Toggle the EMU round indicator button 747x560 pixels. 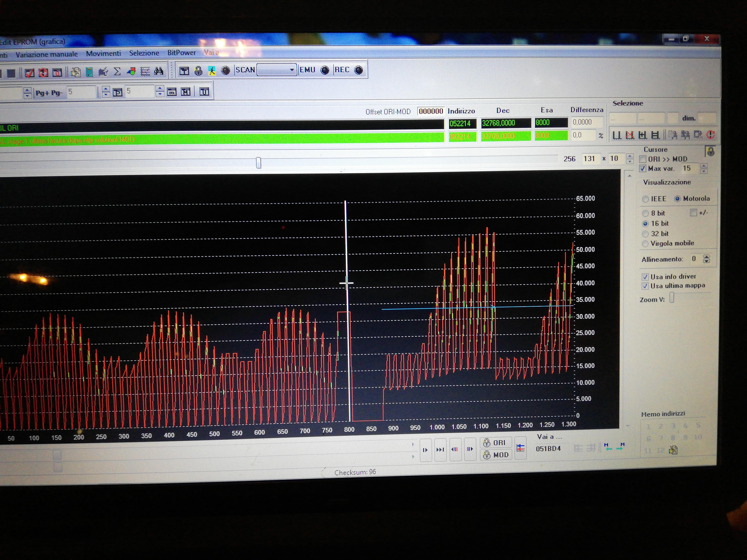click(x=325, y=70)
